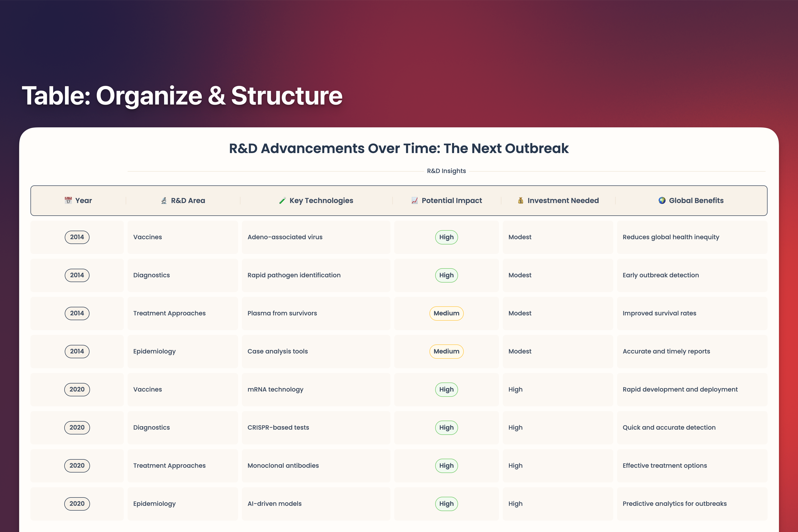The width and height of the screenshot is (798, 532).
Task: Select the Predictive analytics for outbreaks cell
Action: 674,504
